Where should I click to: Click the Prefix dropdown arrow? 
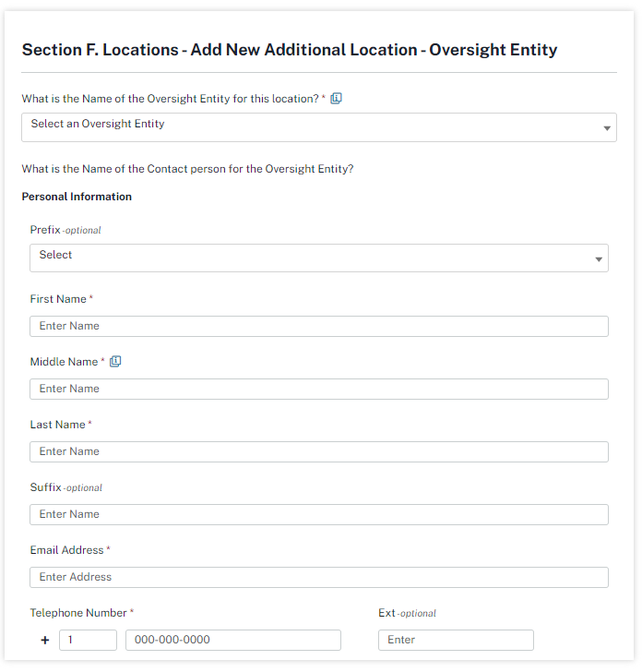tap(599, 259)
